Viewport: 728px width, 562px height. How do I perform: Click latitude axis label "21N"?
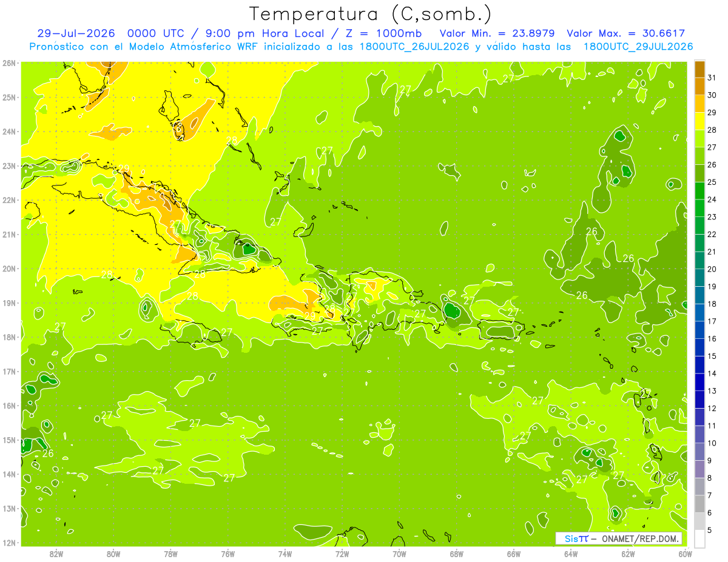coord(8,234)
